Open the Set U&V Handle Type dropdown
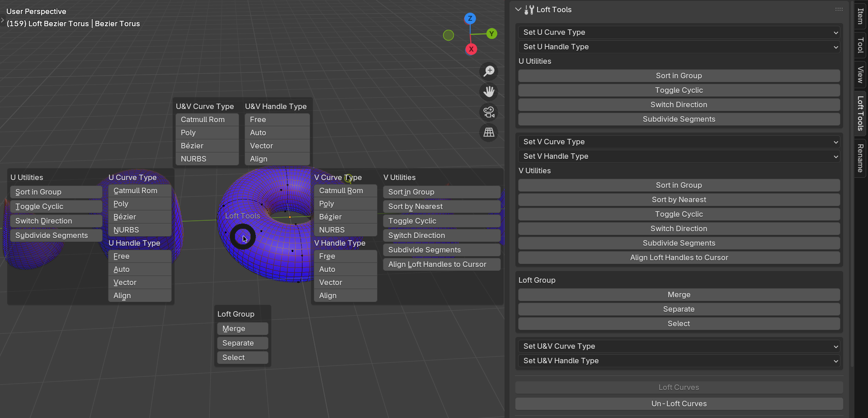 tap(679, 361)
